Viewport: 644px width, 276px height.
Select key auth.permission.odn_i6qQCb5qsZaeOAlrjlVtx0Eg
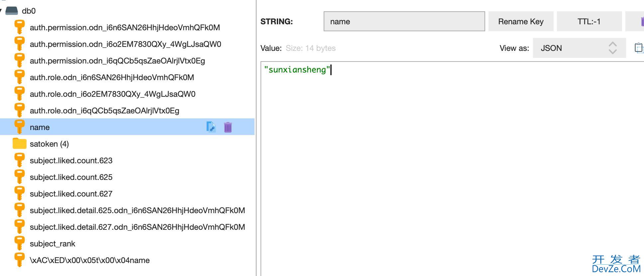coord(117,61)
